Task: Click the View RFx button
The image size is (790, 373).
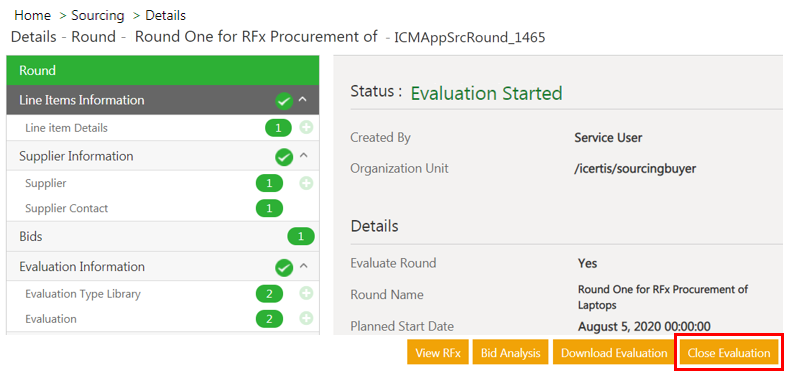Action: [438, 352]
